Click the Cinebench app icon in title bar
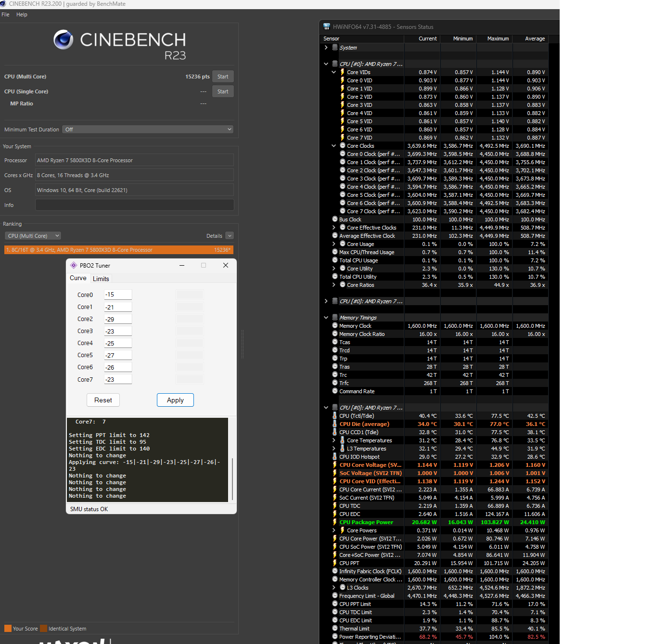The width and height of the screenshot is (666, 644). [3, 4]
